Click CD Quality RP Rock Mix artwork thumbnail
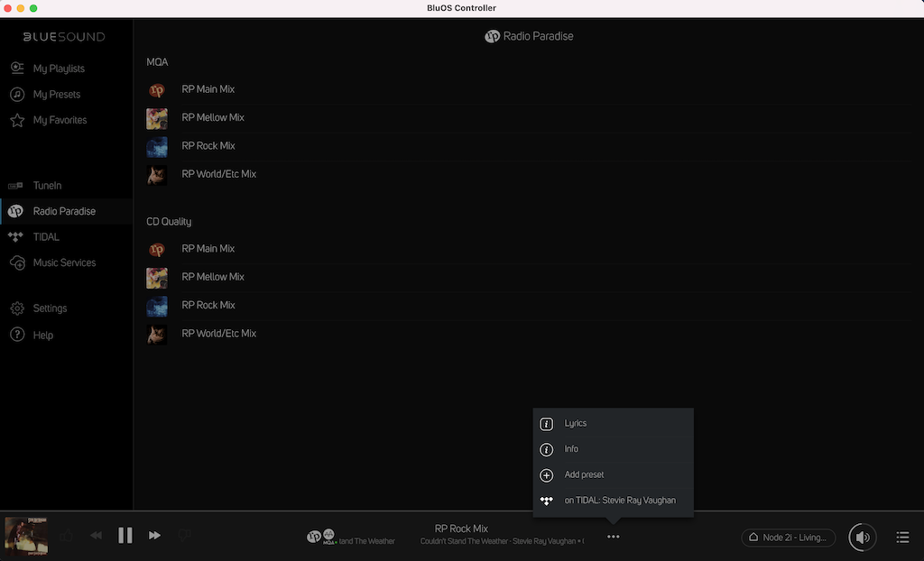924x561 pixels. pos(157,306)
